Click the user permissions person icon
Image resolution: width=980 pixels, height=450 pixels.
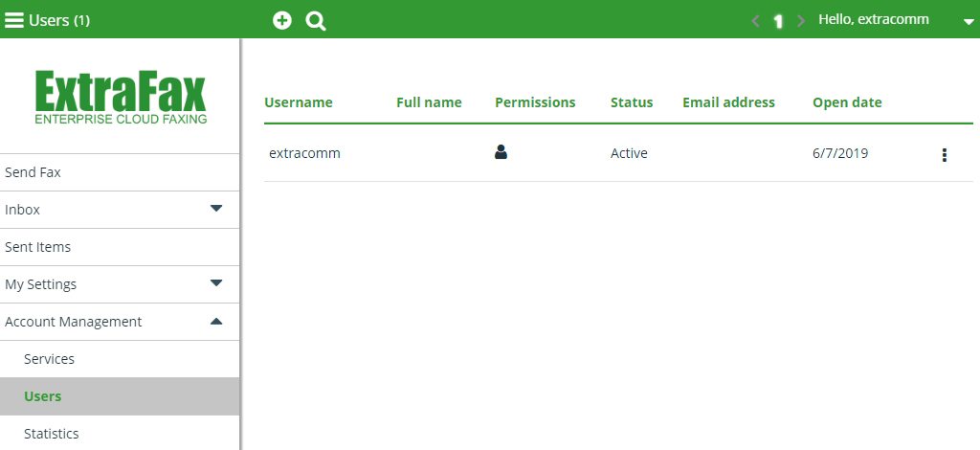(501, 152)
